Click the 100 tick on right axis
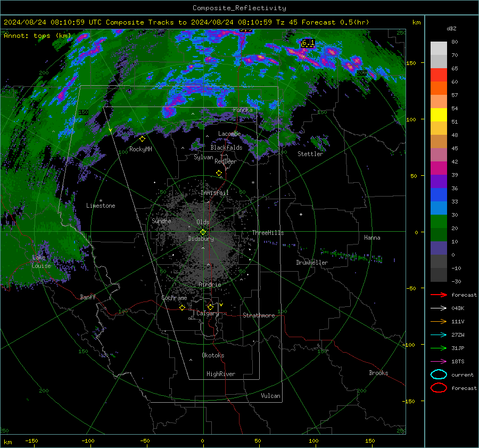The width and height of the screenshot is (479, 448). (411, 119)
